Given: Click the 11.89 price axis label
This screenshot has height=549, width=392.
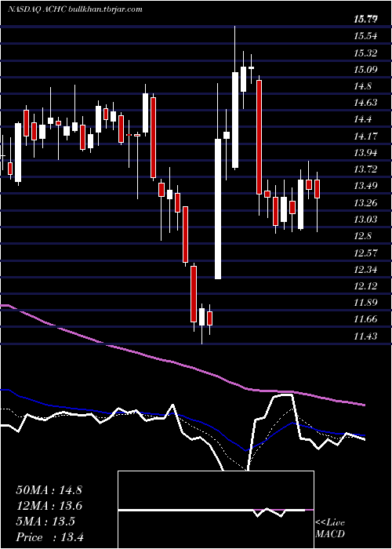Looking at the screenshot, I should pos(366,302).
